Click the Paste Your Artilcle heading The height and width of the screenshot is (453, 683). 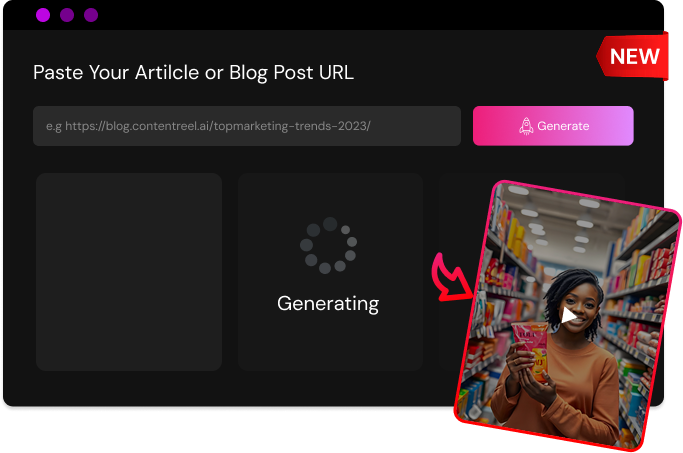coord(193,72)
